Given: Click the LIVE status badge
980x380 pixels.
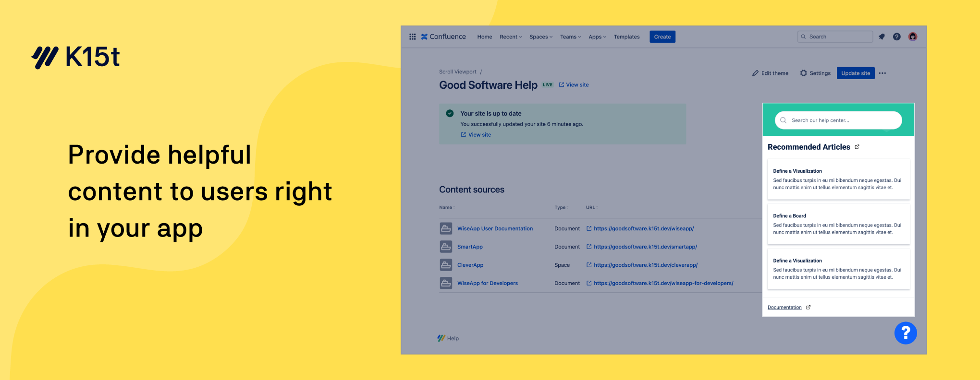Looking at the screenshot, I should point(548,85).
